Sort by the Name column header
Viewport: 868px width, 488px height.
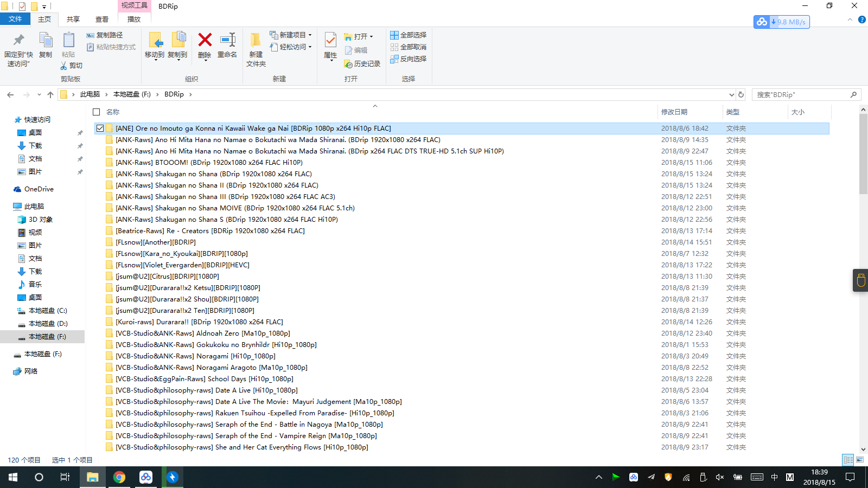[113, 112]
